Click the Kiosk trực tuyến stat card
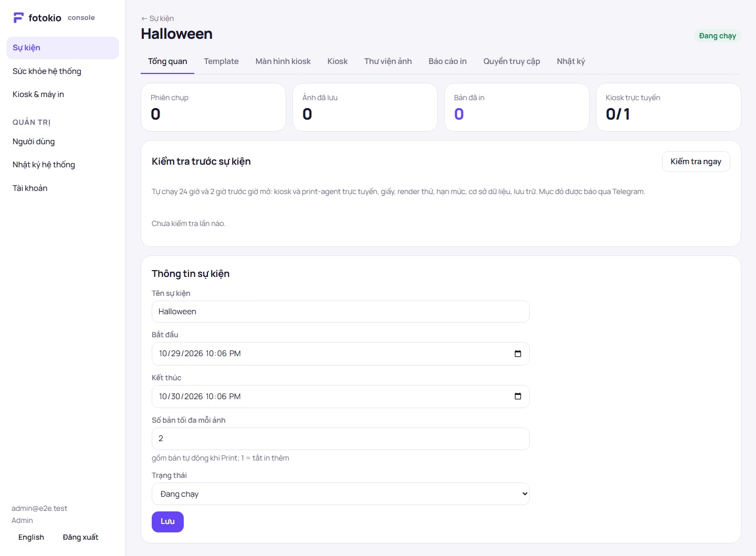This screenshot has height=556, width=756. 668,107
